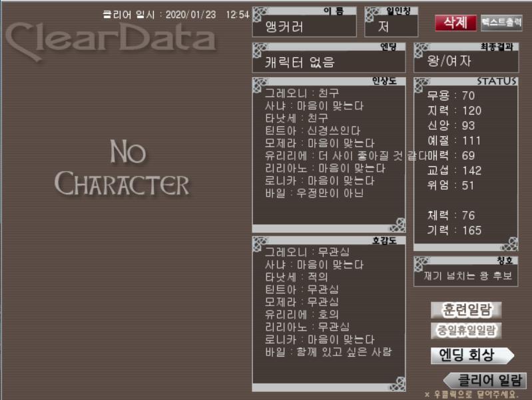Return to the 클리어 일람 clear list
The width and height of the screenshot is (532, 400).
coord(485,380)
